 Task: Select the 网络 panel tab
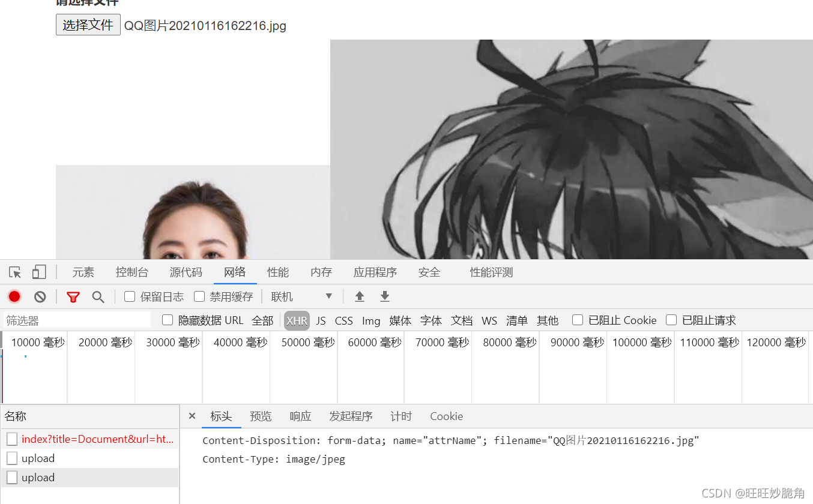235,272
